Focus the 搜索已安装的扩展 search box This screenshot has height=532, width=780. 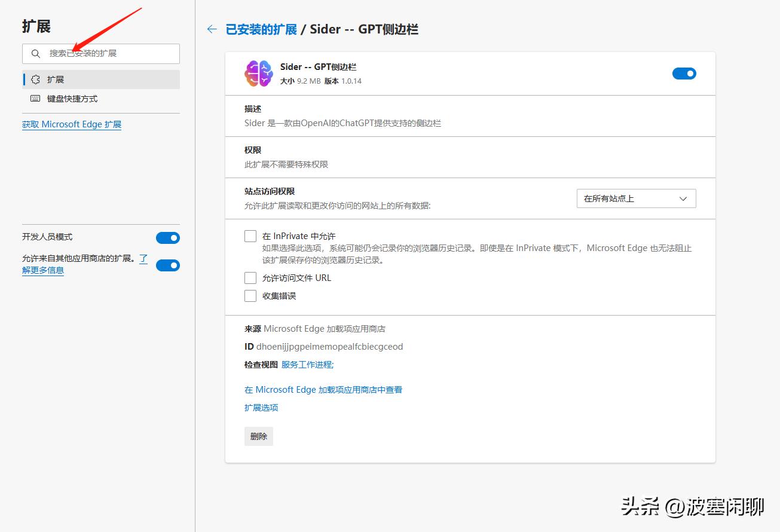pyautogui.click(x=101, y=54)
